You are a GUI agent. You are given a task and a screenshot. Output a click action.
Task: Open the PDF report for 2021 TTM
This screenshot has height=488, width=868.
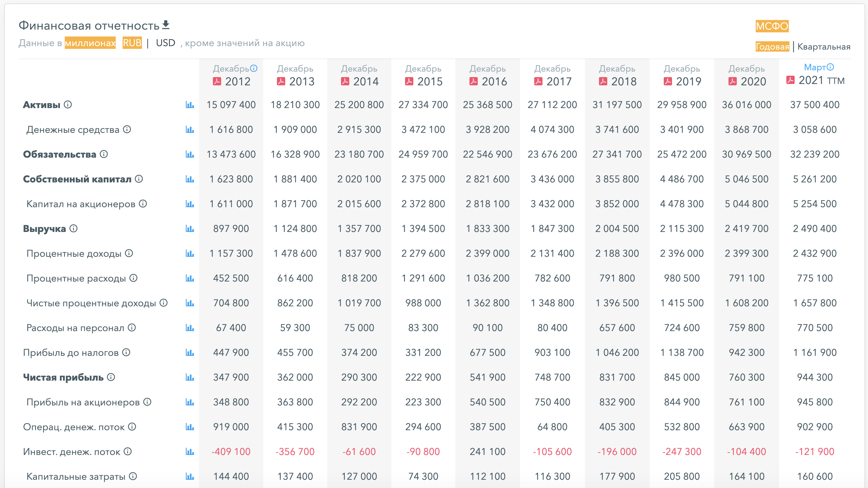(790, 80)
